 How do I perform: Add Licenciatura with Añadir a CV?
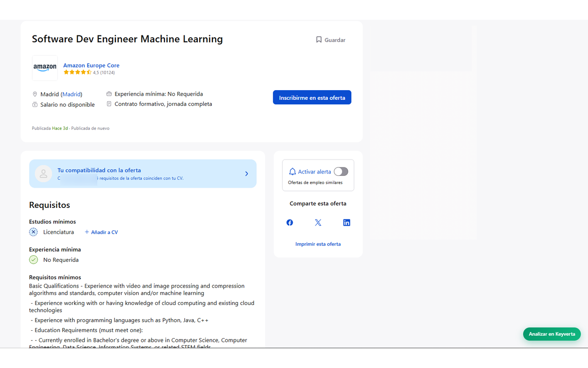coord(101,232)
